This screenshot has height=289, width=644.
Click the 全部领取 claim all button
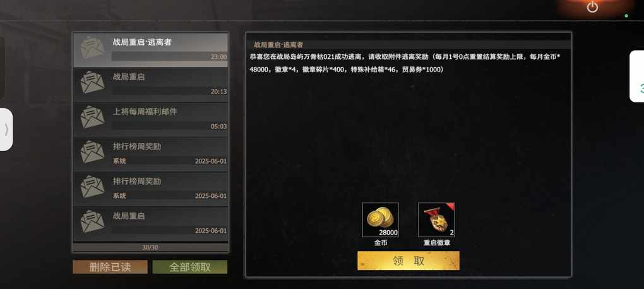point(190,267)
